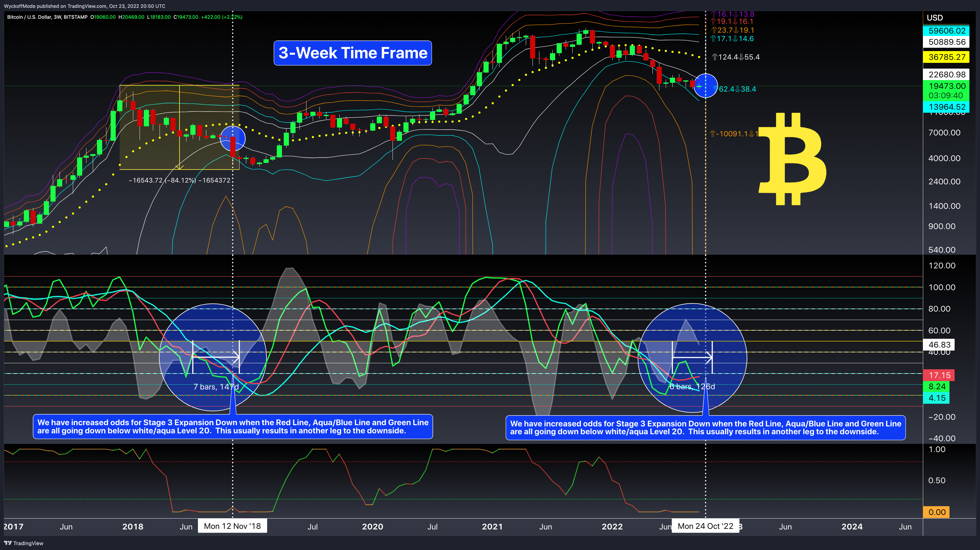Click the 'Bitcoin / U.S. Dollar, 3W, BITSTAMP' title
The width and height of the screenshot is (980, 550).
(47, 17)
